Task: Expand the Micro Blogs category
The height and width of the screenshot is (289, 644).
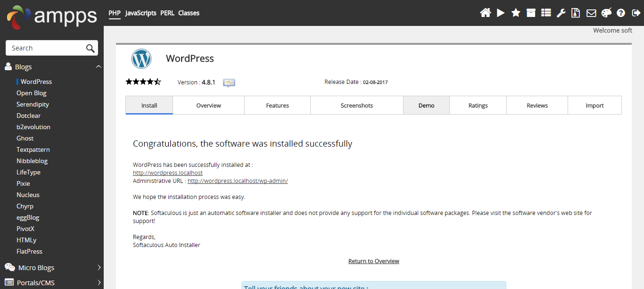Action: coord(99,267)
